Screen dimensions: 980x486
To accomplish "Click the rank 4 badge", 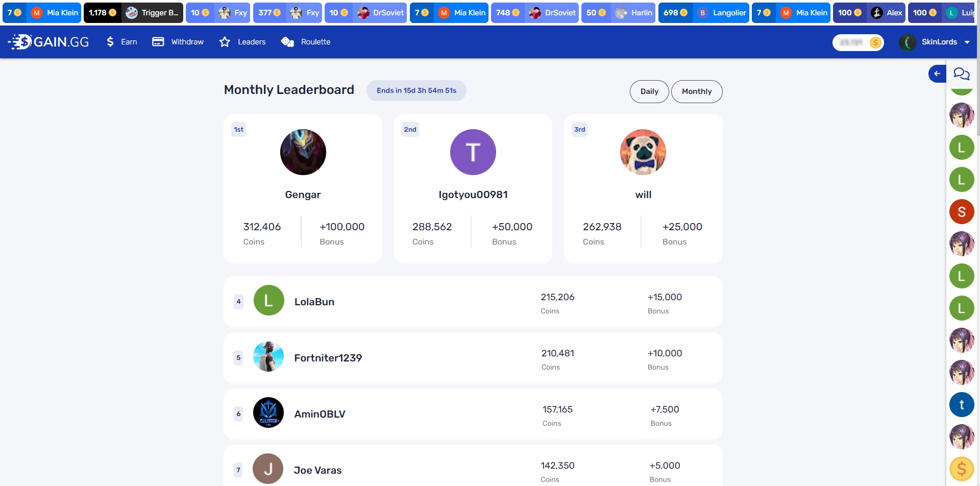I will click(238, 302).
